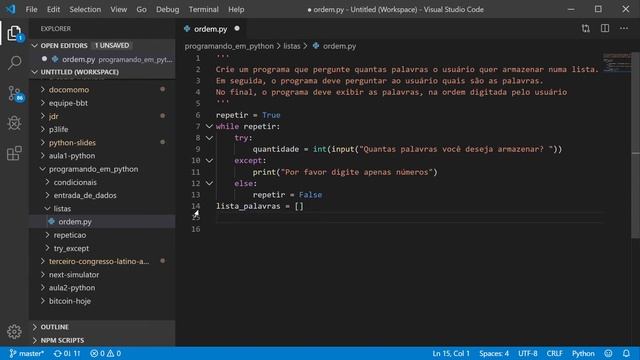640x360 pixels.
Task: Click the VS Code logo in title bar
Action: (x=10, y=9)
